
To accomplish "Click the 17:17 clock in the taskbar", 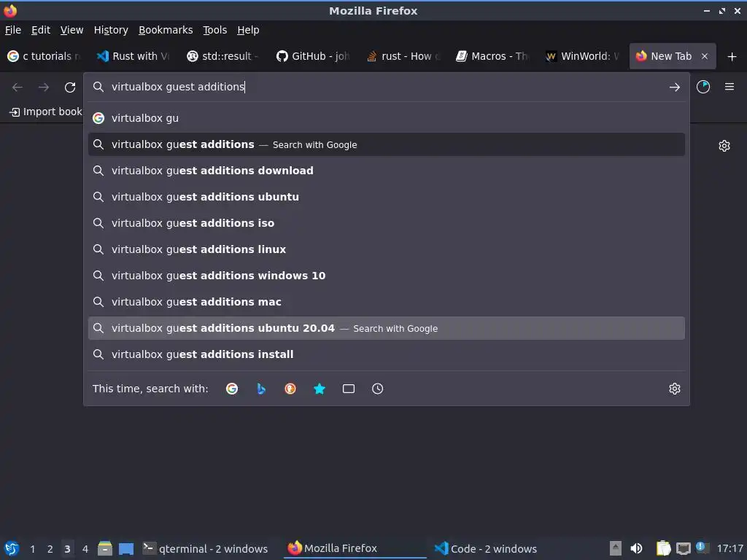I will (729, 548).
